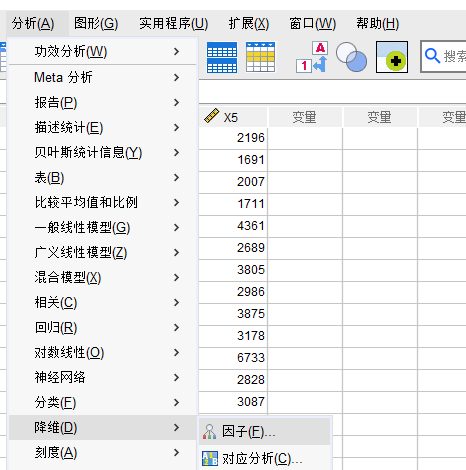Expand the 功效分析(W) submenu
The width and height of the screenshot is (466, 470).
(x=102, y=52)
